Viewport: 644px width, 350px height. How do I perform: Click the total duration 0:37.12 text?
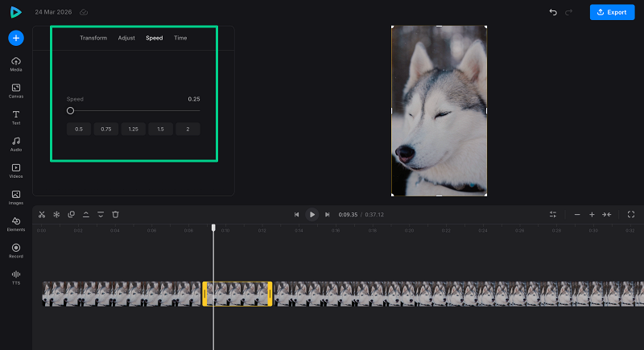[374, 215]
